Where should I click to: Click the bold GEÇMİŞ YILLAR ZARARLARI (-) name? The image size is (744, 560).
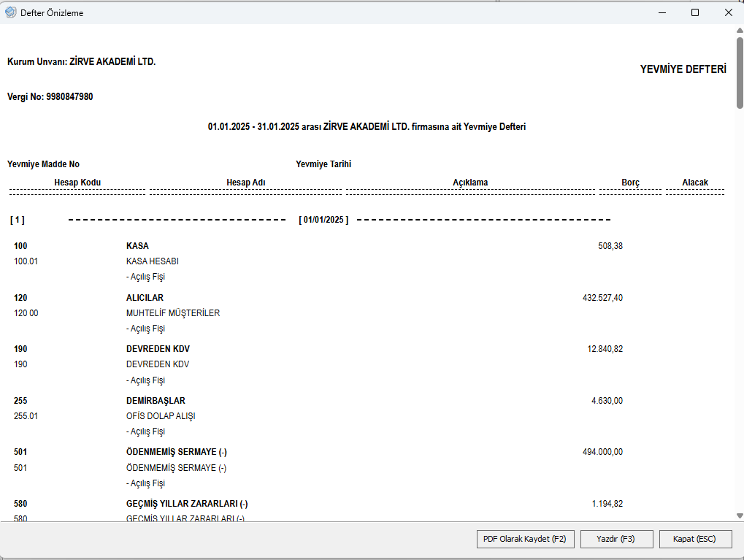pyautogui.click(x=187, y=504)
